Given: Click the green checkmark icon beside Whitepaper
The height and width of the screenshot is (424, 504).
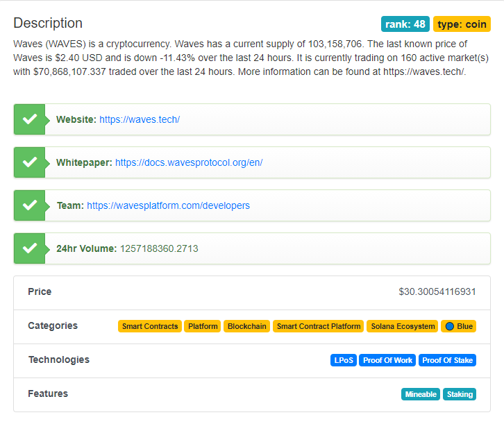Looking at the screenshot, I should click(30, 162).
